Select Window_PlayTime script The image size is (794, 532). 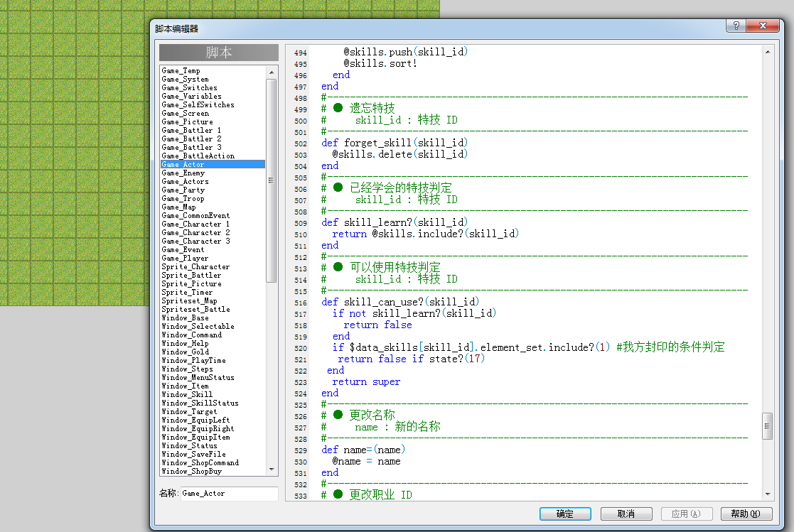(x=213, y=360)
